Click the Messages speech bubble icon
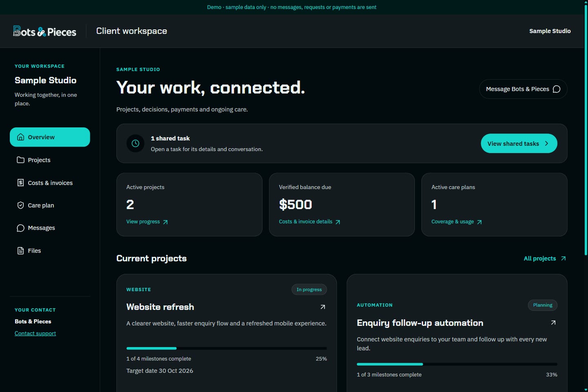The height and width of the screenshot is (392, 588). pyautogui.click(x=20, y=228)
